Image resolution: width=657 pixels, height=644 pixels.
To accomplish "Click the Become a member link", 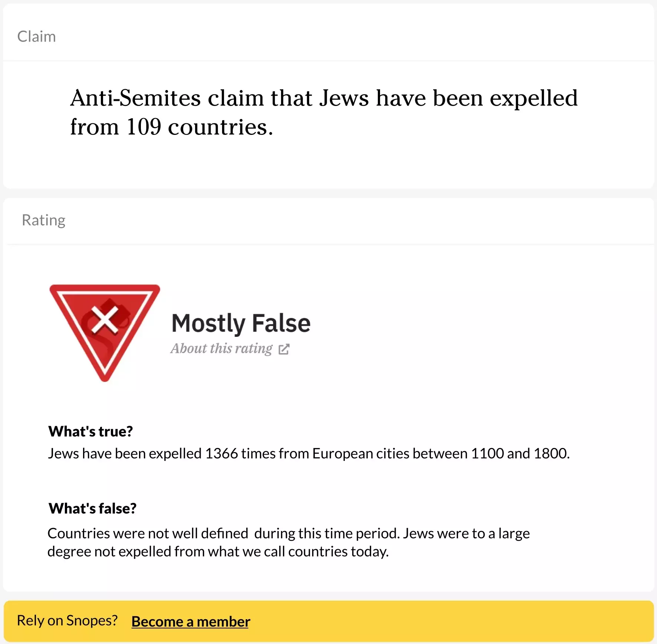I will coord(191,621).
